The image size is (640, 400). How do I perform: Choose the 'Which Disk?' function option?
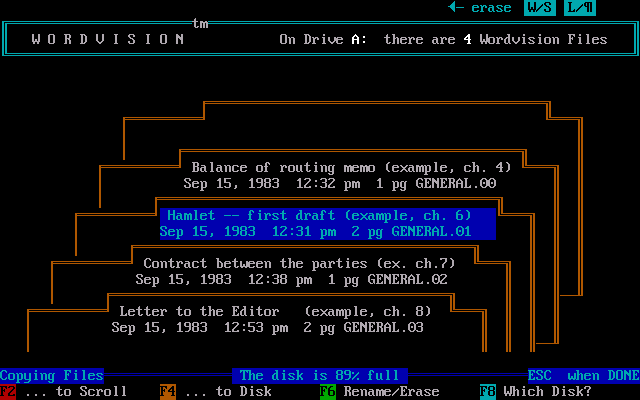[x=547, y=391]
